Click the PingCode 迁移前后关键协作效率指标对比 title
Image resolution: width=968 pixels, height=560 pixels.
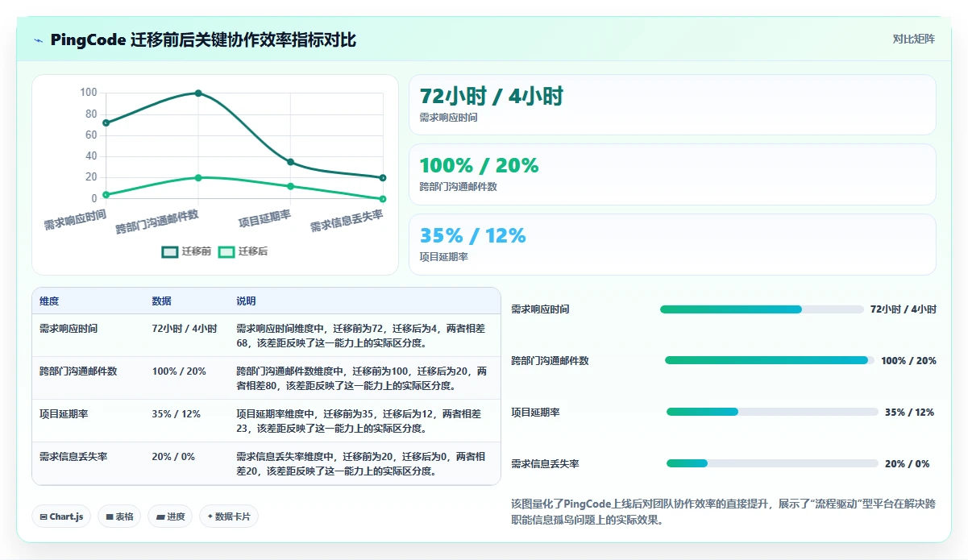click(203, 40)
